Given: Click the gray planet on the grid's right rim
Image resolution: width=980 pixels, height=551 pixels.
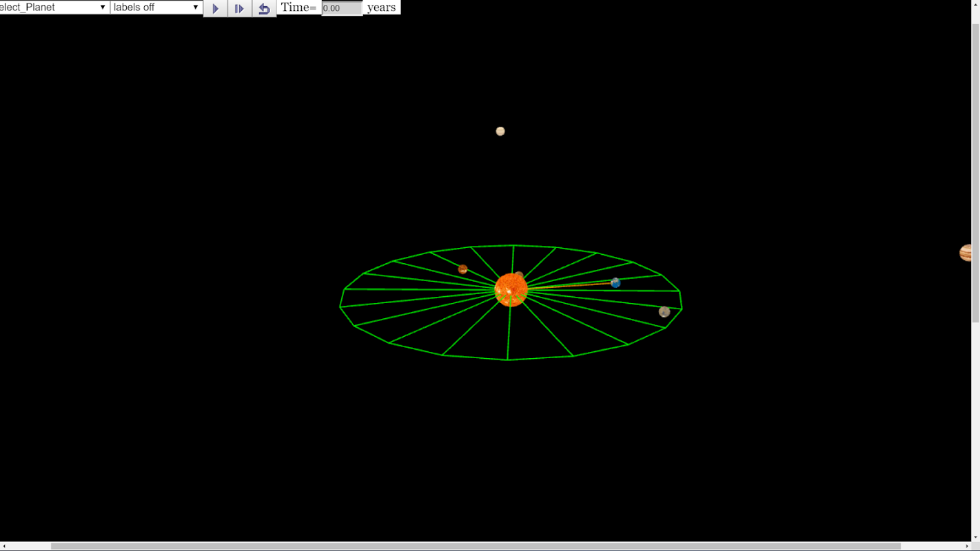Looking at the screenshot, I should 664,312.
